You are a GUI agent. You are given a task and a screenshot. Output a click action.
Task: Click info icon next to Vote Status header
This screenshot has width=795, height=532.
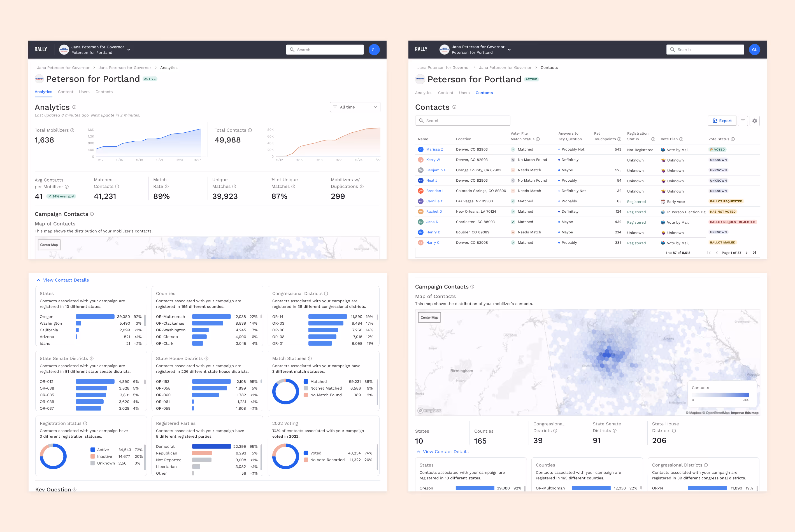[733, 139]
